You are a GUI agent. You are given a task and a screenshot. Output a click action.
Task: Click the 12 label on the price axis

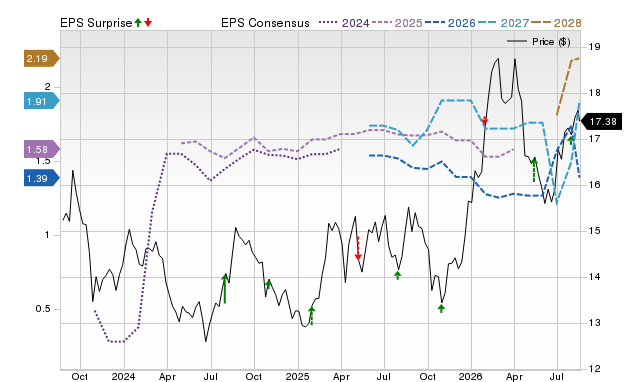595,369
